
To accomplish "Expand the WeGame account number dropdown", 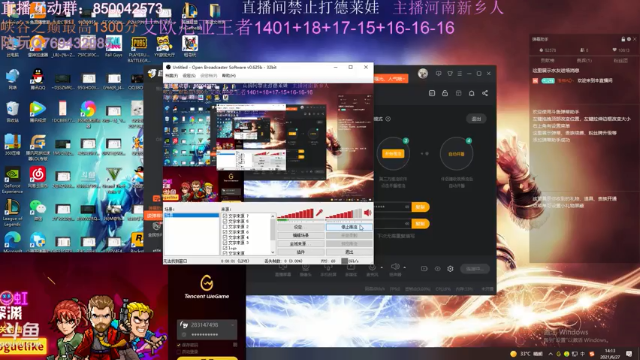I will point(233,325).
